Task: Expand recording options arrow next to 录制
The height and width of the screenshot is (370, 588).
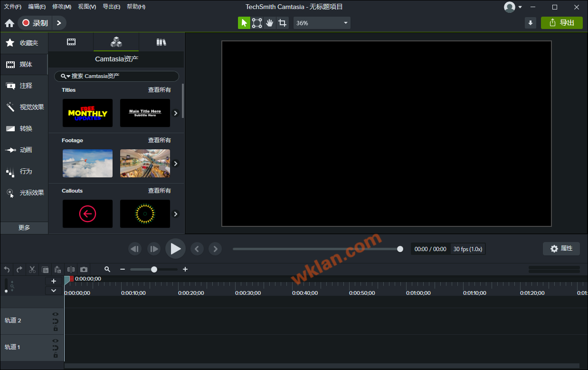Action: 59,23
